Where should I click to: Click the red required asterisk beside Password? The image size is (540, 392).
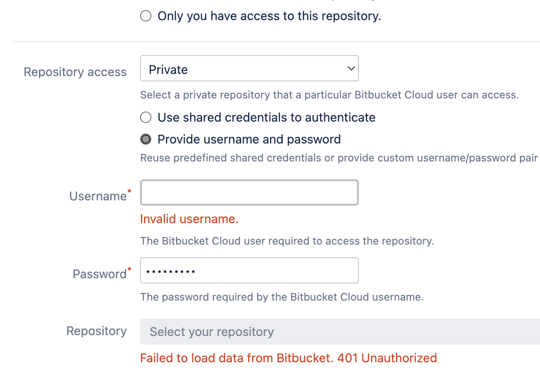click(129, 269)
